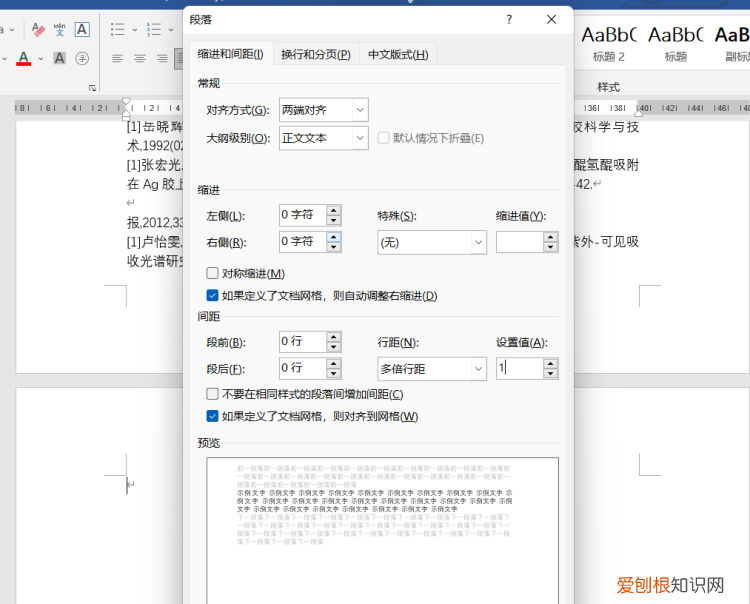This screenshot has width=750, height=604.
Task: Uncheck 自动调整右缩进 checkbox
Action: [212, 296]
